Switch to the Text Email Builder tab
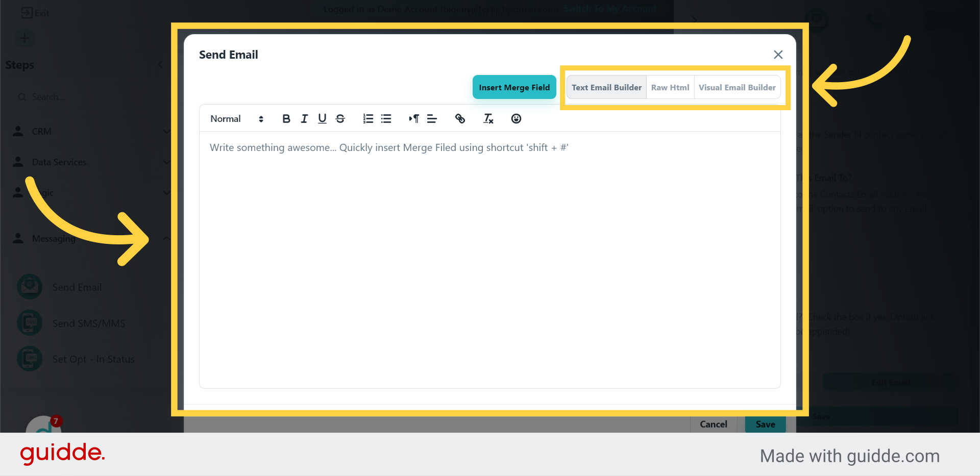980x476 pixels. pyautogui.click(x=606, y=88)
